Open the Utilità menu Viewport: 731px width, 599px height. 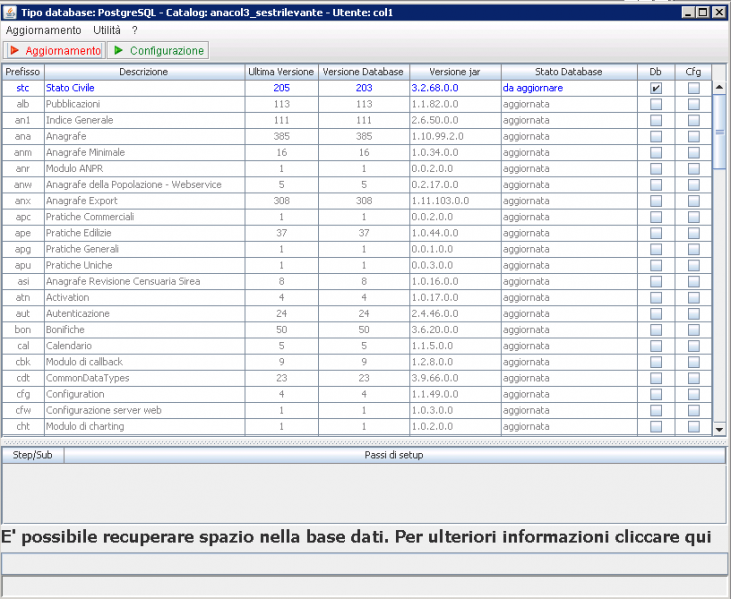click(x=107, y=30)
